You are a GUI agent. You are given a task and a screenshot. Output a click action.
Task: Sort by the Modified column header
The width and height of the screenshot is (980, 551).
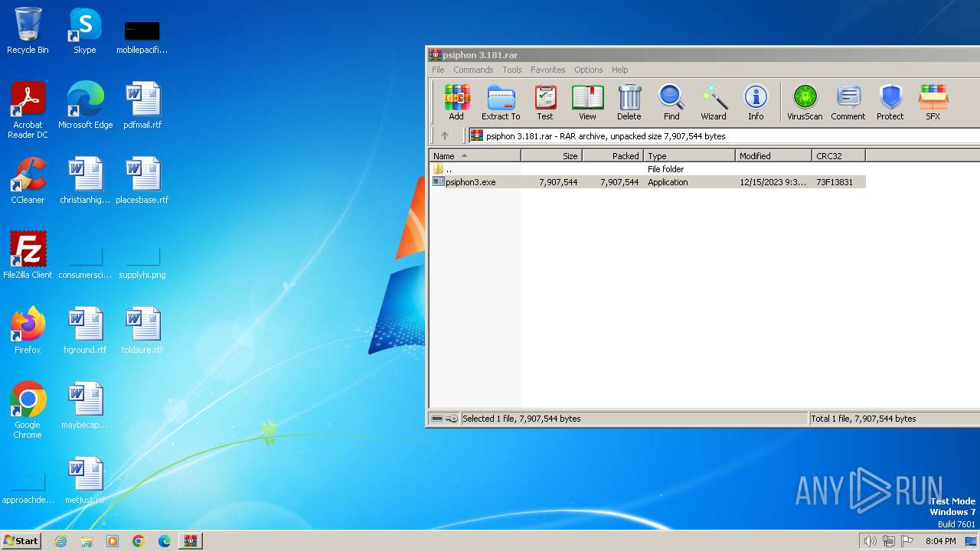click(773, 156)
